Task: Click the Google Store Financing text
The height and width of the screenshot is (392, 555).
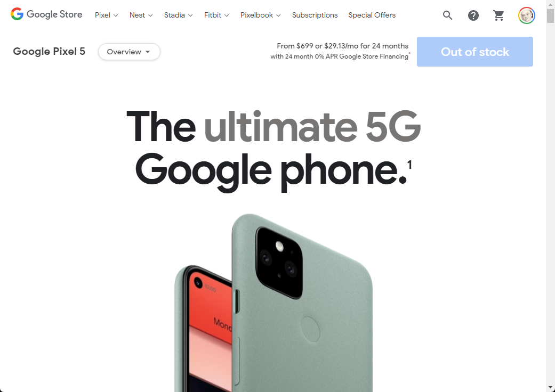Action: click(374, 56)
